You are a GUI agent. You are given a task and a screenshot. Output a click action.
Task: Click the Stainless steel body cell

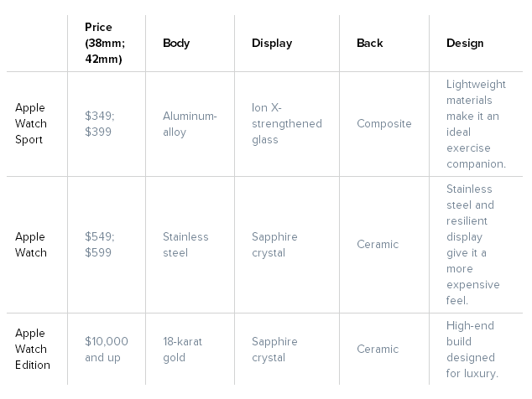click(x=185, y=245)
